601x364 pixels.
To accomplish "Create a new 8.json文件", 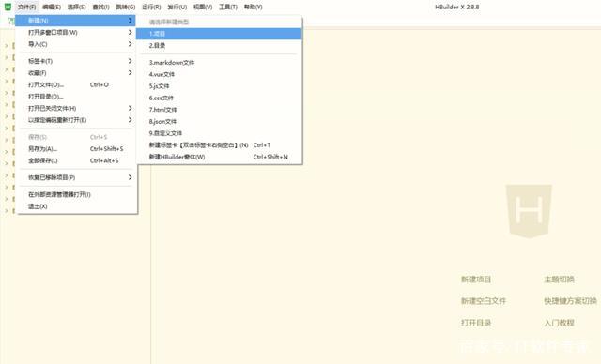I will [219, 122].
